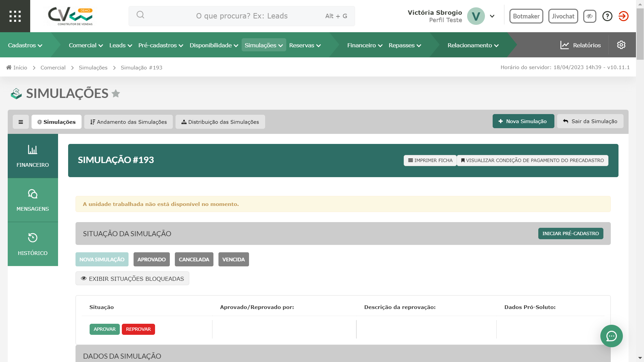Switch to Andamento das Simulações tab
644x362 pixels.
(128, 122)
